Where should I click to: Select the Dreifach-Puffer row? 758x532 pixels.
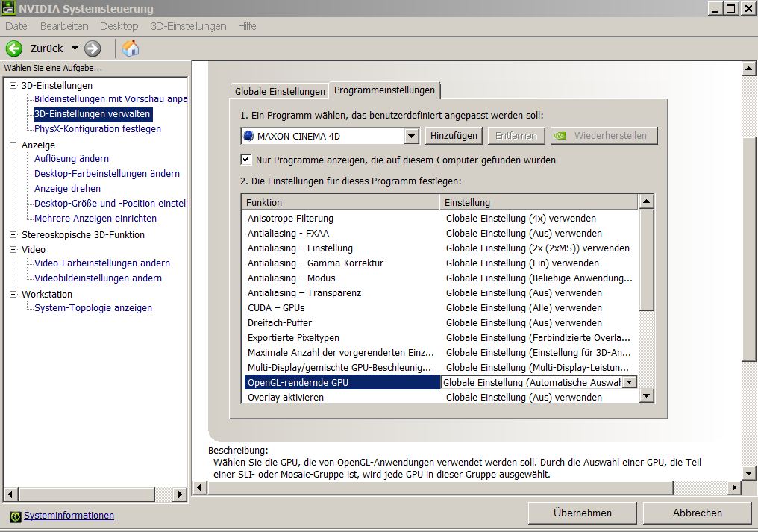[x=440, y=323]
